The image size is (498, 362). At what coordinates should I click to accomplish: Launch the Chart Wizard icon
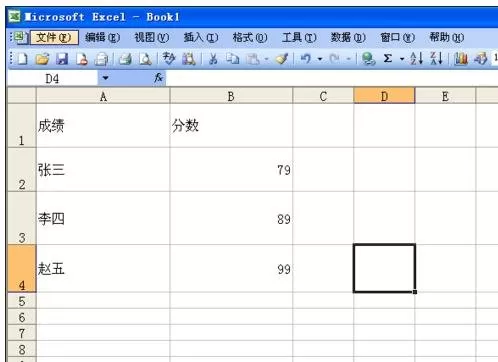click(x=461, y=59)
